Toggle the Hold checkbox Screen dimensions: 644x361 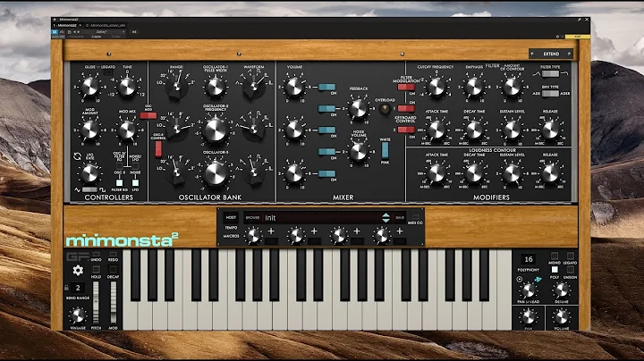pos(96,270)
